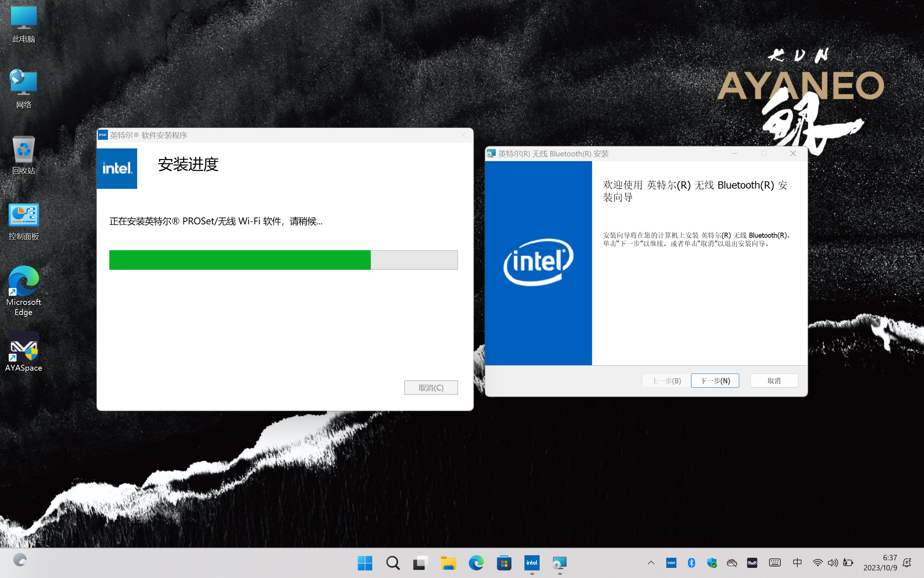Select the Microsoft Edge desktop shortcut
The image size is (924, 578).
click(24, 290)
